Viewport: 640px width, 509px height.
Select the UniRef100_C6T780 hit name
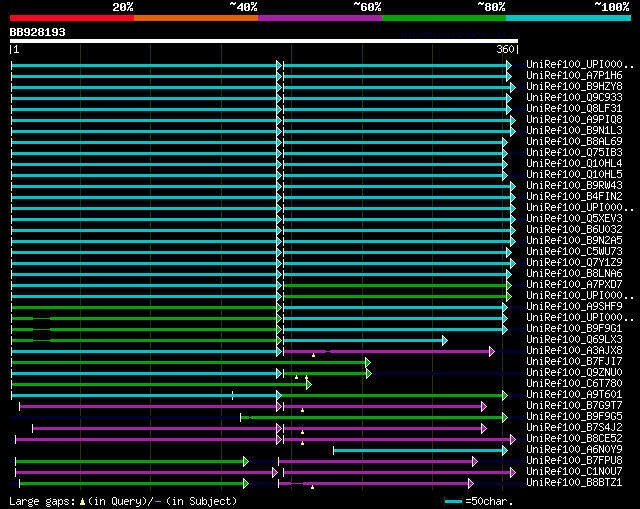(x=574, y=384)
